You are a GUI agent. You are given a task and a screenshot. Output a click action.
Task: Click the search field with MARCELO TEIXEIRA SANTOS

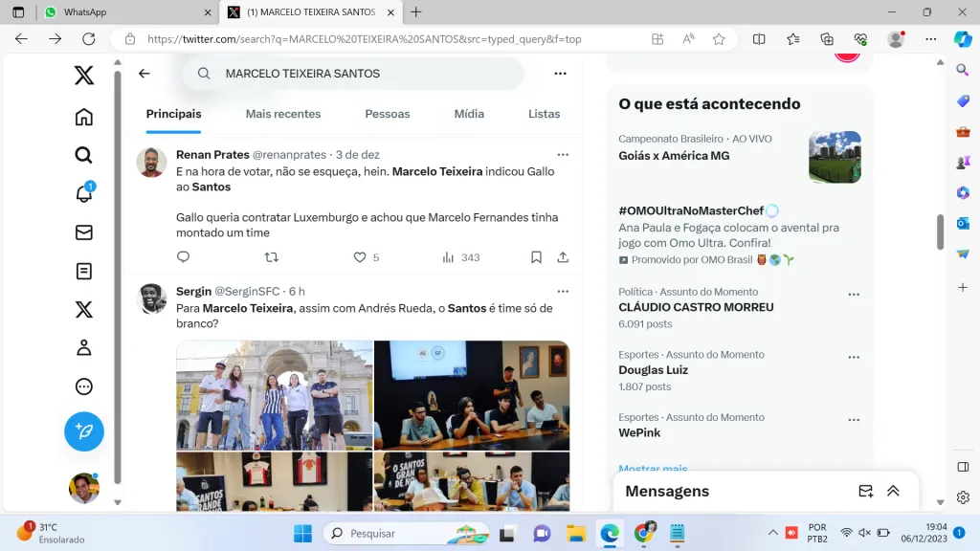(x=364, y=74)
